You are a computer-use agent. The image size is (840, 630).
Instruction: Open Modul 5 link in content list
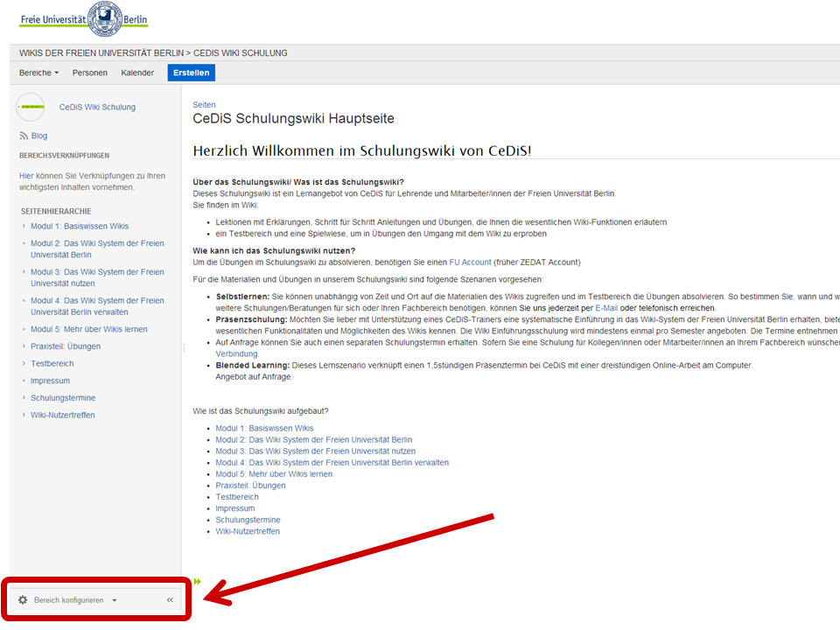(x=274, y=474)
